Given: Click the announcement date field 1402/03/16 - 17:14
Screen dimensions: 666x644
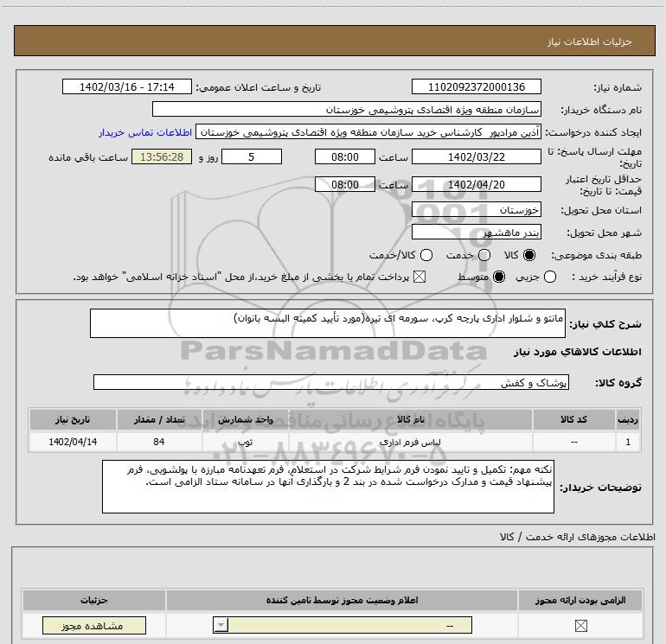Looking at the screenshot, I should coord(127,87).
